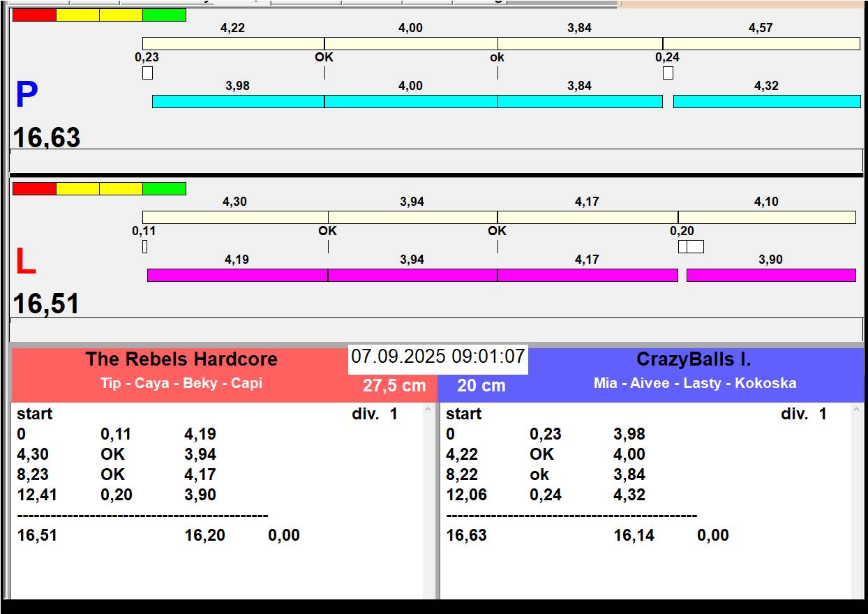Select the L lane cream bar segment under 4,10
868x614 pixels.
tap(767, 217)
